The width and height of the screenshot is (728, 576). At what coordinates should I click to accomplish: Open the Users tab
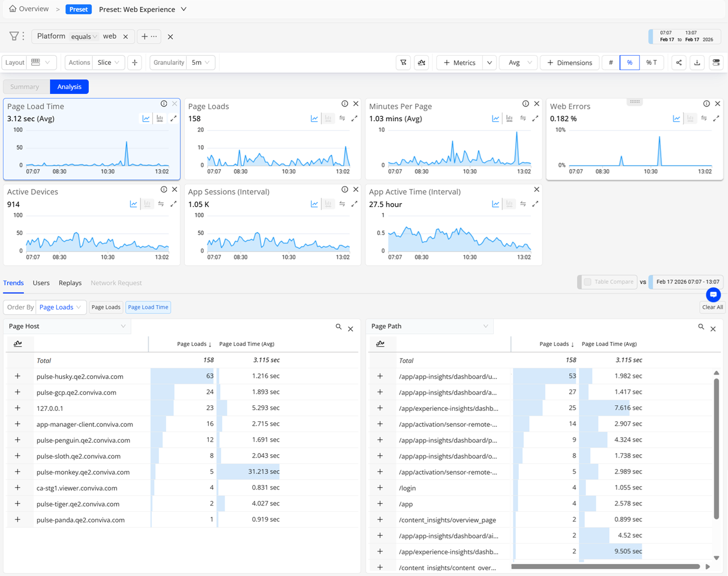point(41,283)
